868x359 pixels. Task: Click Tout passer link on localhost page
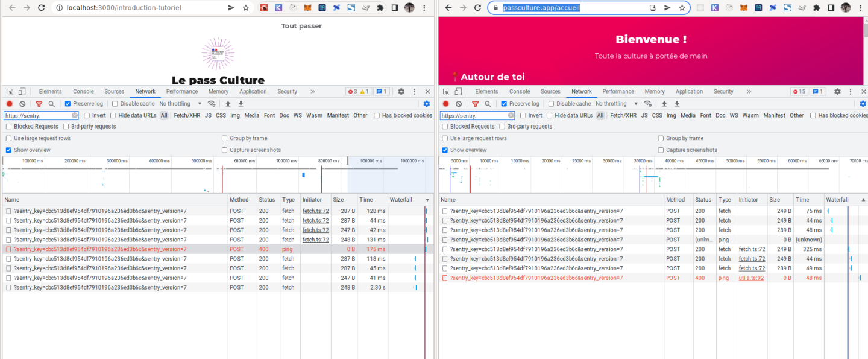point(301,26)
